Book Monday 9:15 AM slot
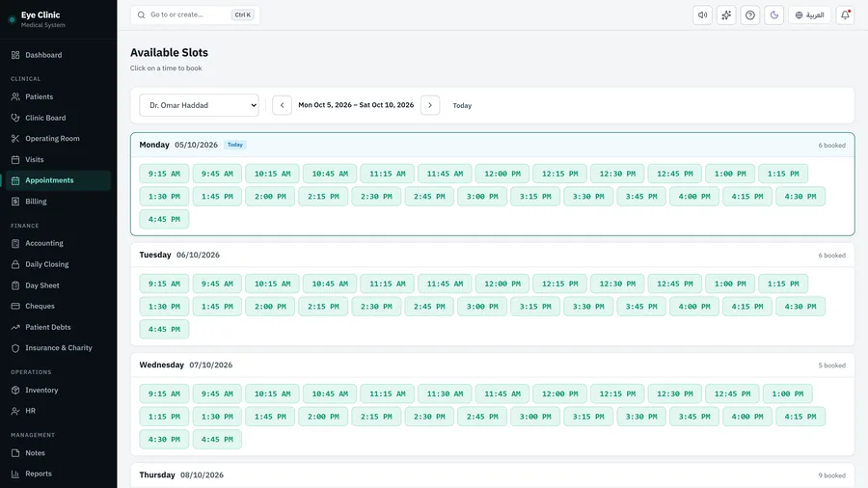Viewport: 868px width, 488px height. coord(164,174)
